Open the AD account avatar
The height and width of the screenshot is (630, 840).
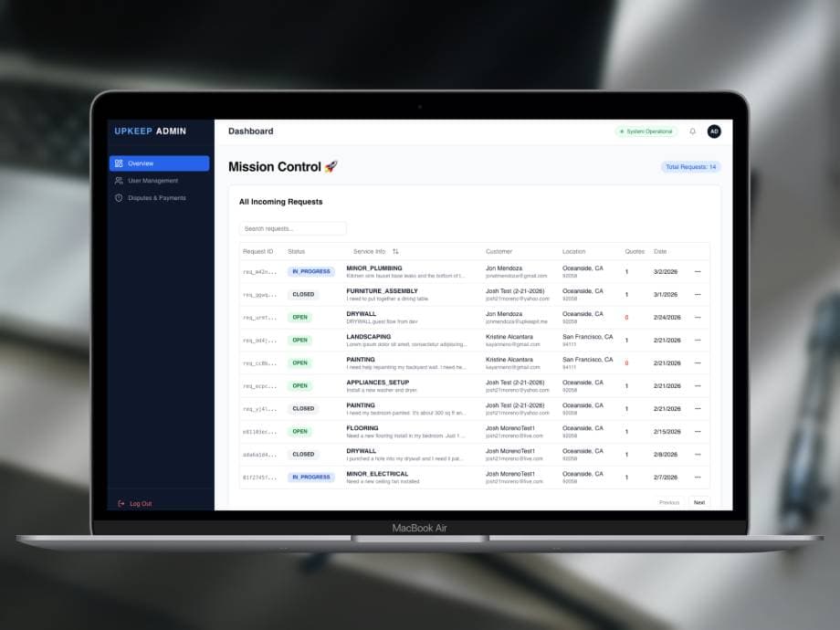(715, 131)
